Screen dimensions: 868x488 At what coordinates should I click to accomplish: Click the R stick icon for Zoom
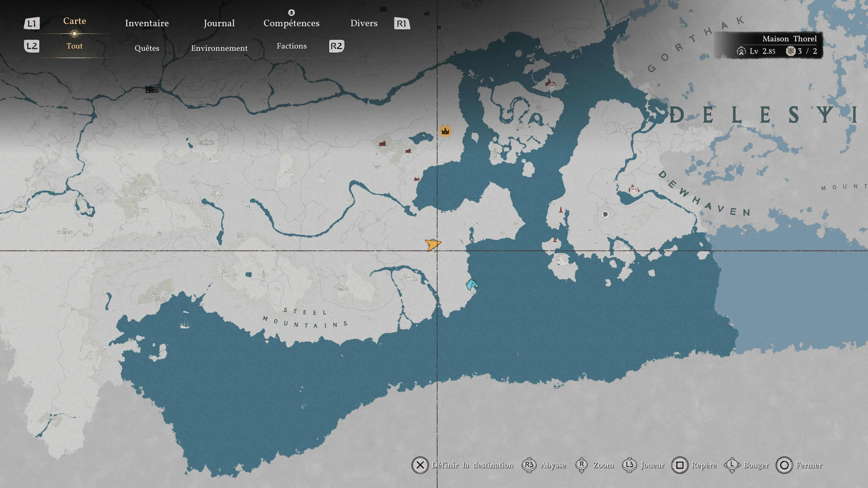(x=582, y=465)
